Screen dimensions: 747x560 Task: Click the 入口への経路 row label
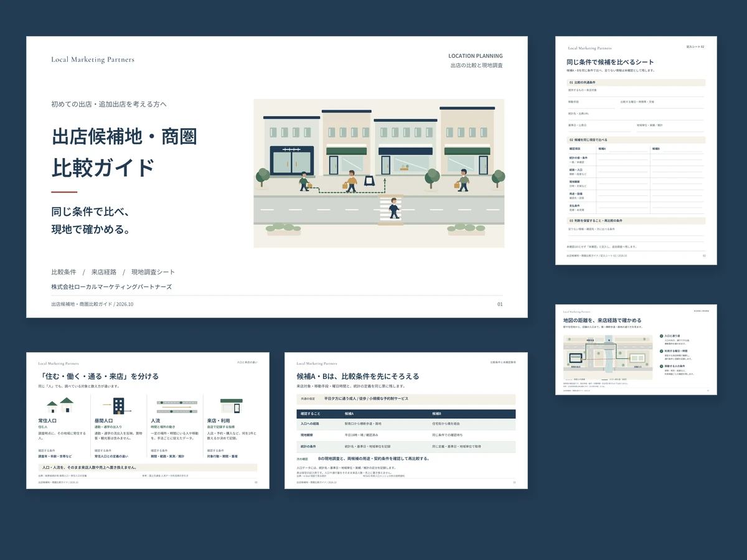[311, 423]
